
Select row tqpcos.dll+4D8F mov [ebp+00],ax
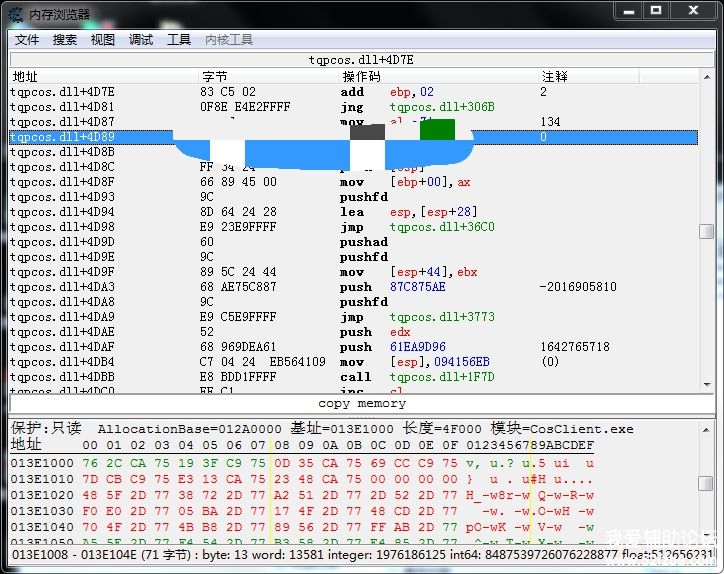click(354, 182)
